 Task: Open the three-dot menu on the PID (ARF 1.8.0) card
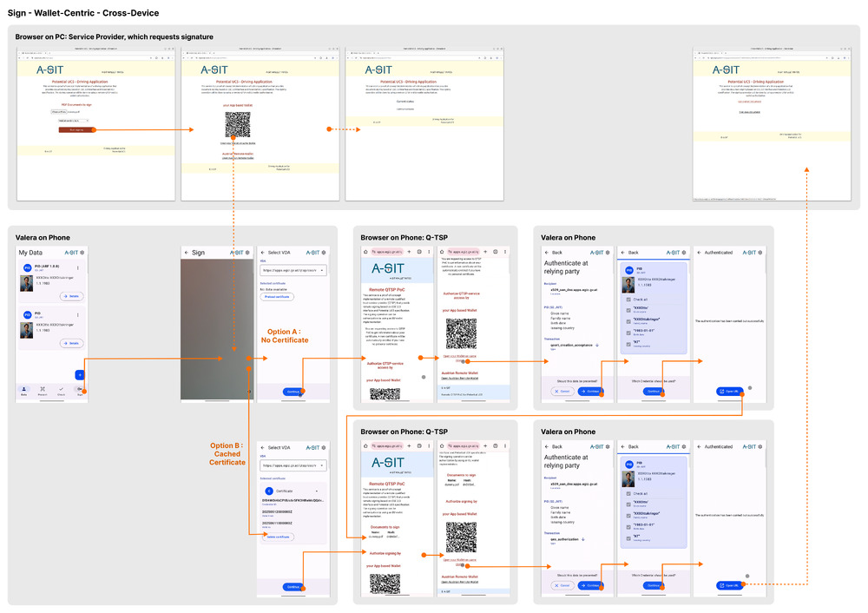(x=79, y=267)
